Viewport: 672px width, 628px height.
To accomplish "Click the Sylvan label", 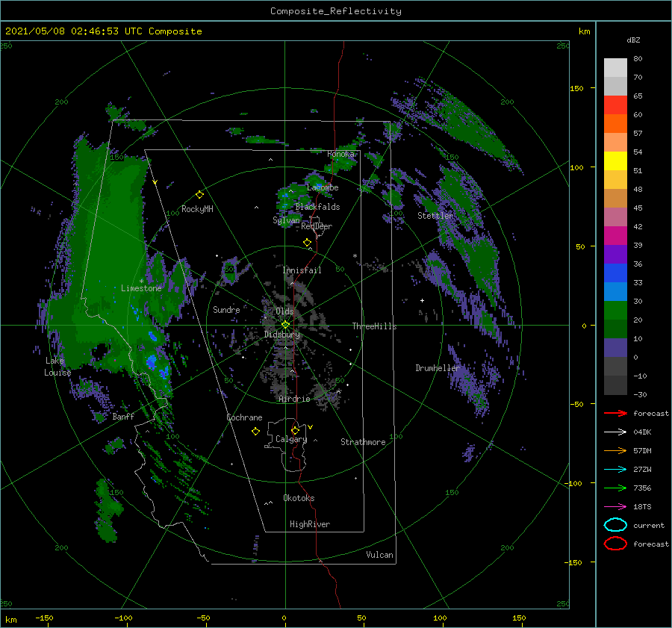I will [286, 220].
